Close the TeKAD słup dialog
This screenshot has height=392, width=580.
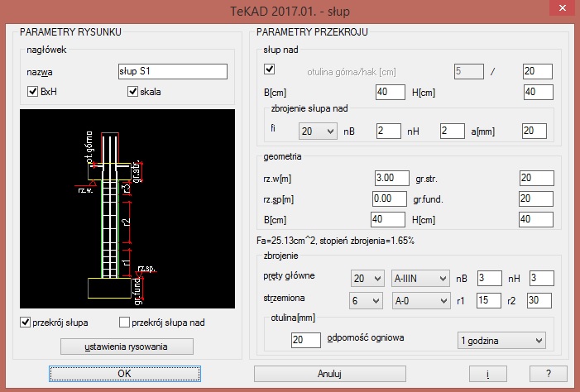pyautogui.click(x=563, y=7)
